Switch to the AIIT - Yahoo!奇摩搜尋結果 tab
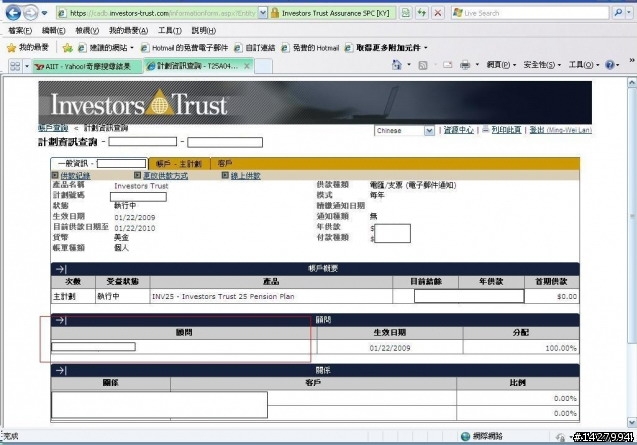The width and height of the screenshot is (637, 445). tap(87, 66)
